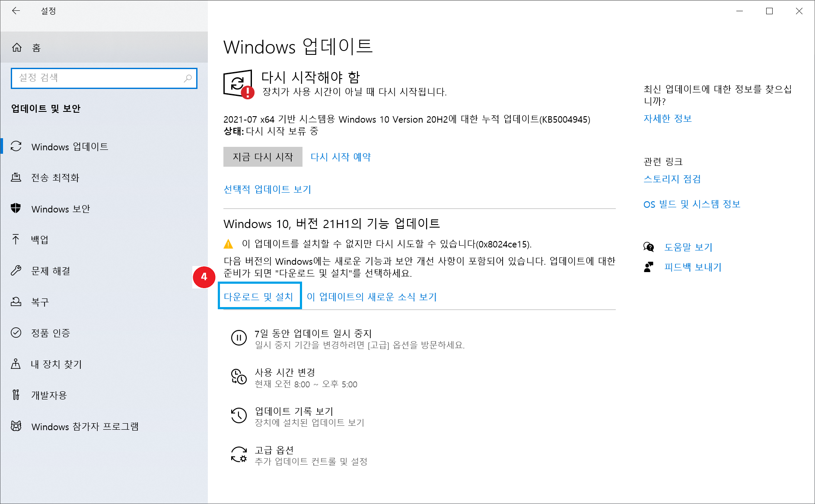
Task: Click the shield icon for Windows 보안
Action: [16, 209]
